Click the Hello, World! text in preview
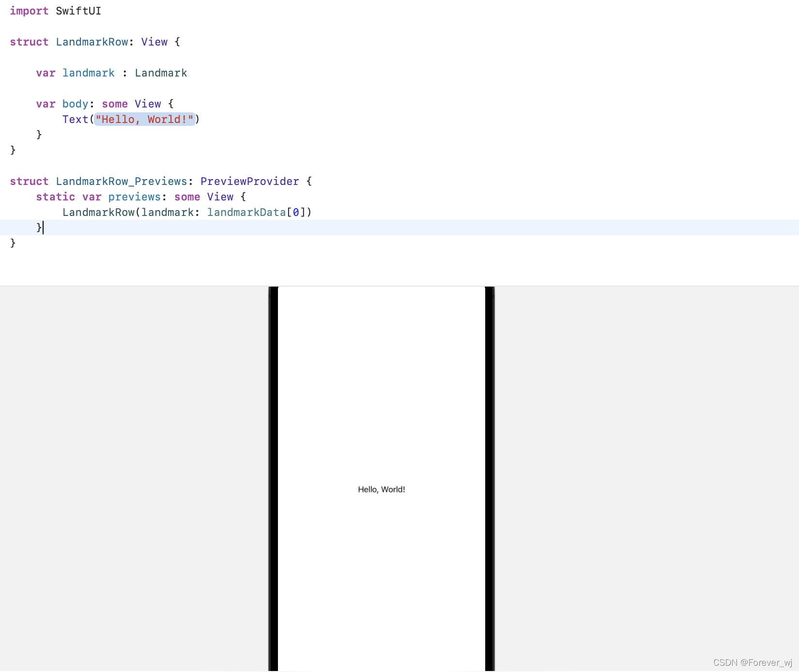The height and width of the screenshot is (672, 799). pos(382,489)
